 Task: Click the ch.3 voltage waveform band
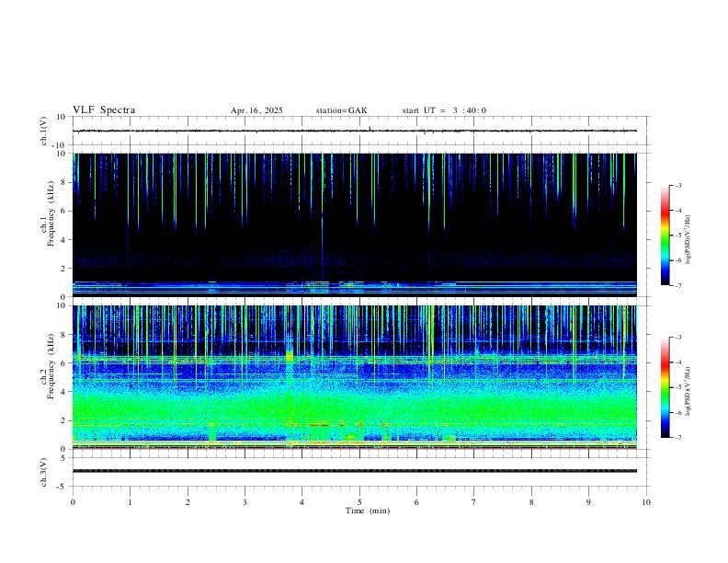[x=355, y=471]
